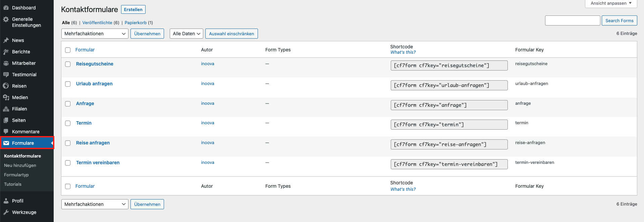Click the pushpin icon beside News

click(6, 40)
